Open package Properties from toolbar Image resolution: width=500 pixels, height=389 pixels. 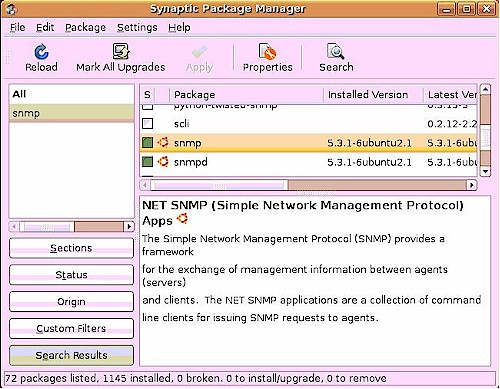click(x=267, y=58)
